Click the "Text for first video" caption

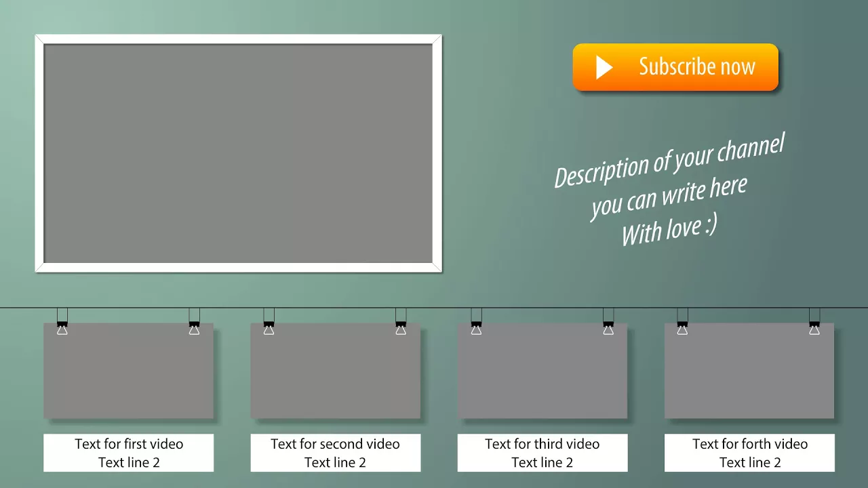tap(129, 444)
